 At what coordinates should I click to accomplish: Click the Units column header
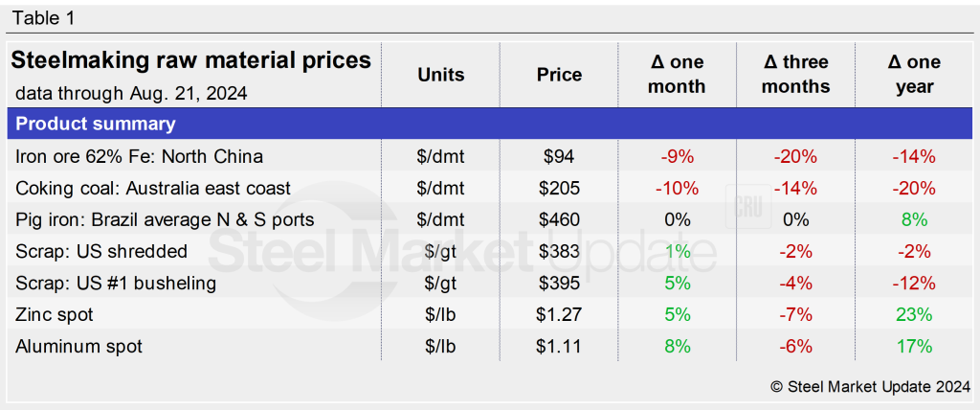pos(441,75)
